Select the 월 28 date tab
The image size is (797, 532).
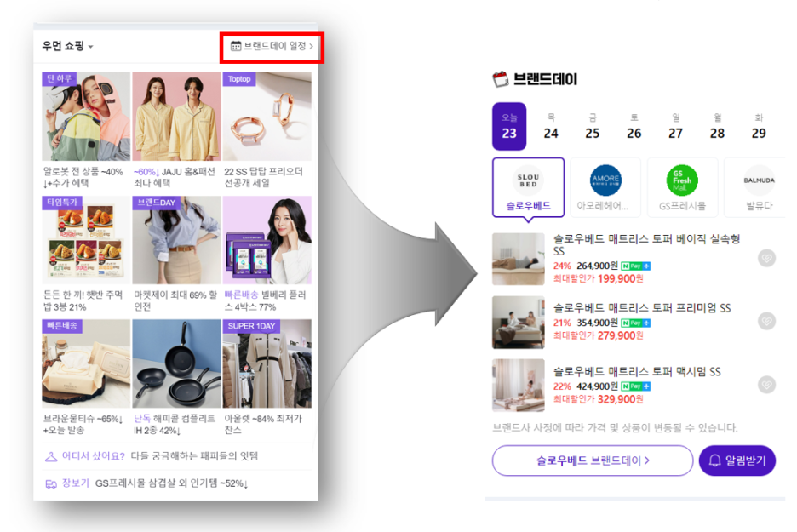coord(717,126)
